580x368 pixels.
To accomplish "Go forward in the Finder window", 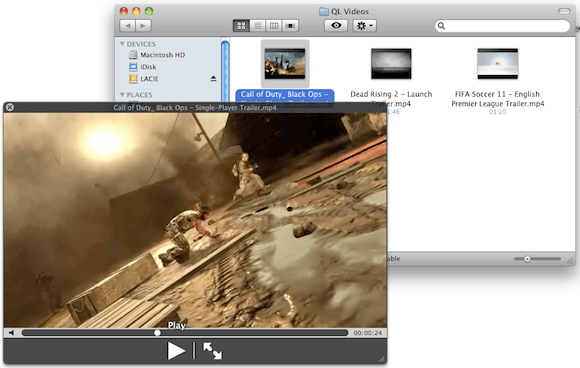I will tap(143, 26).
